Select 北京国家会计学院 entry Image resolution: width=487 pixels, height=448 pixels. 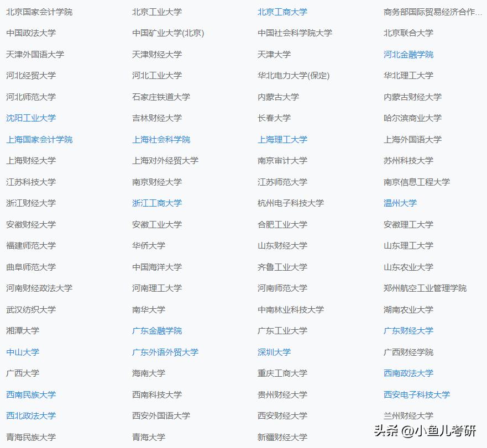click(39, 12)
